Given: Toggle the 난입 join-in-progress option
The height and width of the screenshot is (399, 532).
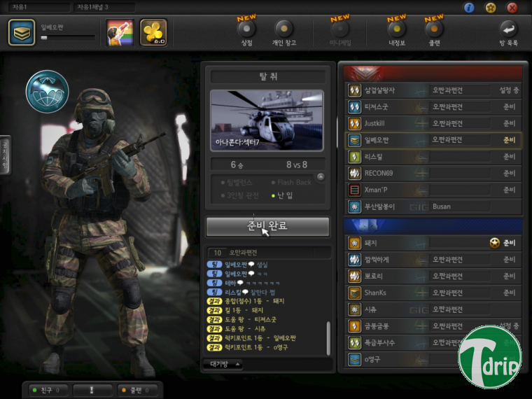Looking at the screenshot, I should (283, 195).
